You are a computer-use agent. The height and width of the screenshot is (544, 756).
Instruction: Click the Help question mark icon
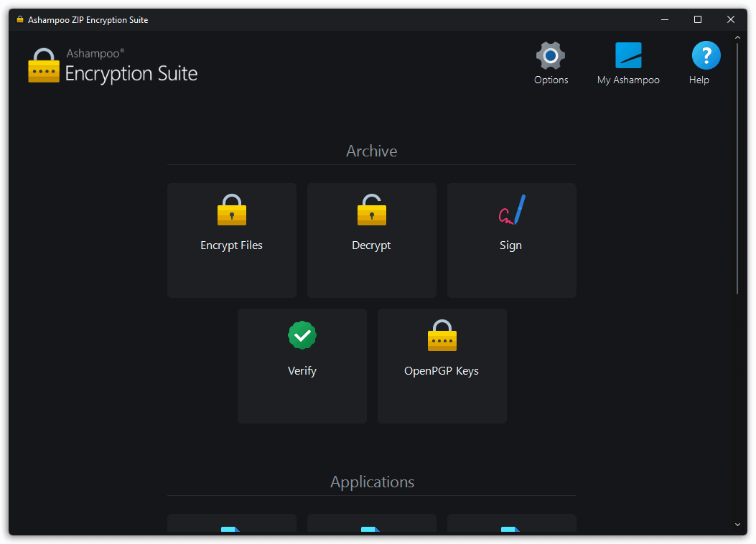pos(705,55)
